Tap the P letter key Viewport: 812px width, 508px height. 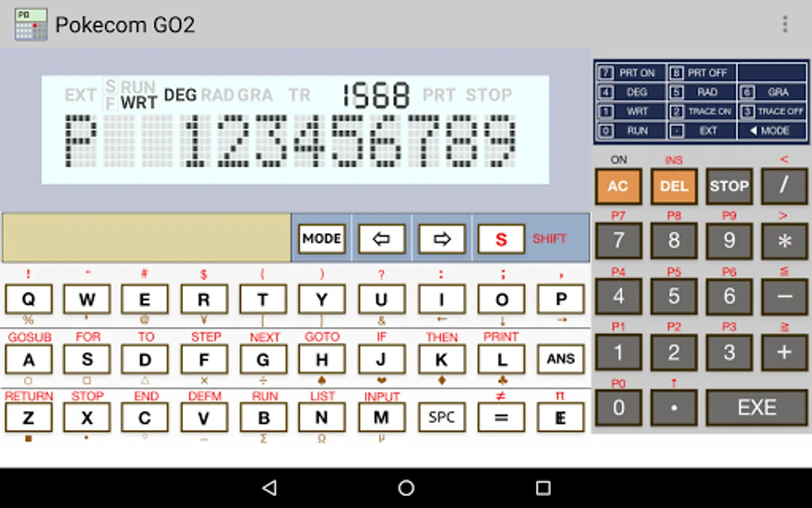pyautogui.click(x=561, y=299)
